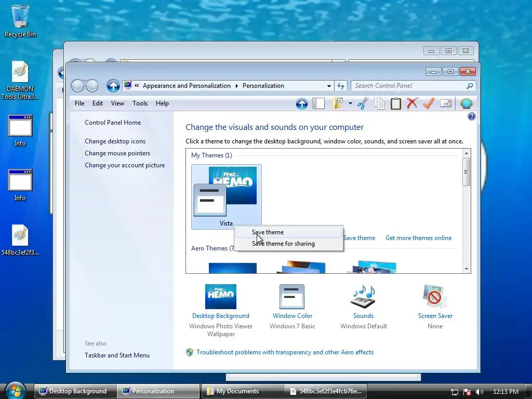Select the DAEMON Tools Ultra desktop icon

click(x=20, y=81)
